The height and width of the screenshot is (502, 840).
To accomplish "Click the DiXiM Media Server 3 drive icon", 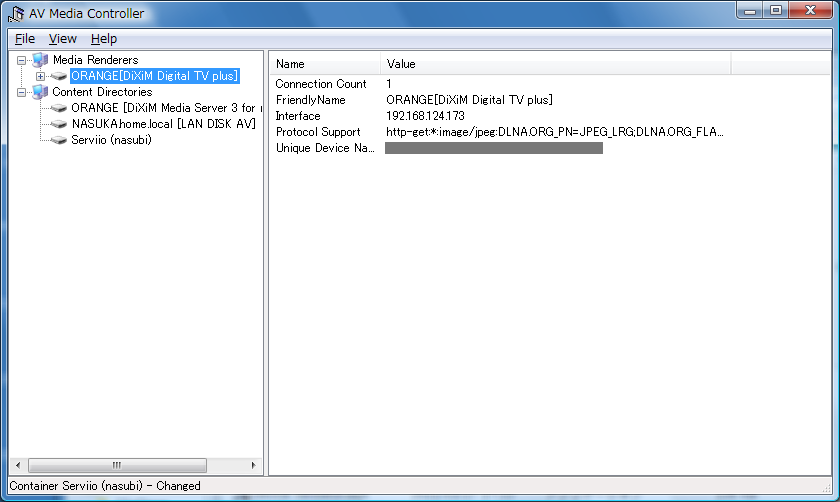I will pos(59,108).
